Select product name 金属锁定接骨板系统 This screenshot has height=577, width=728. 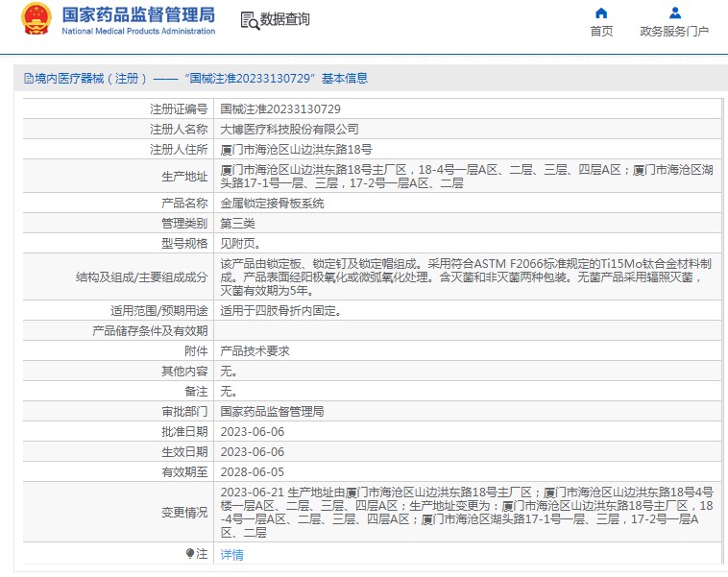click(272, 204)
